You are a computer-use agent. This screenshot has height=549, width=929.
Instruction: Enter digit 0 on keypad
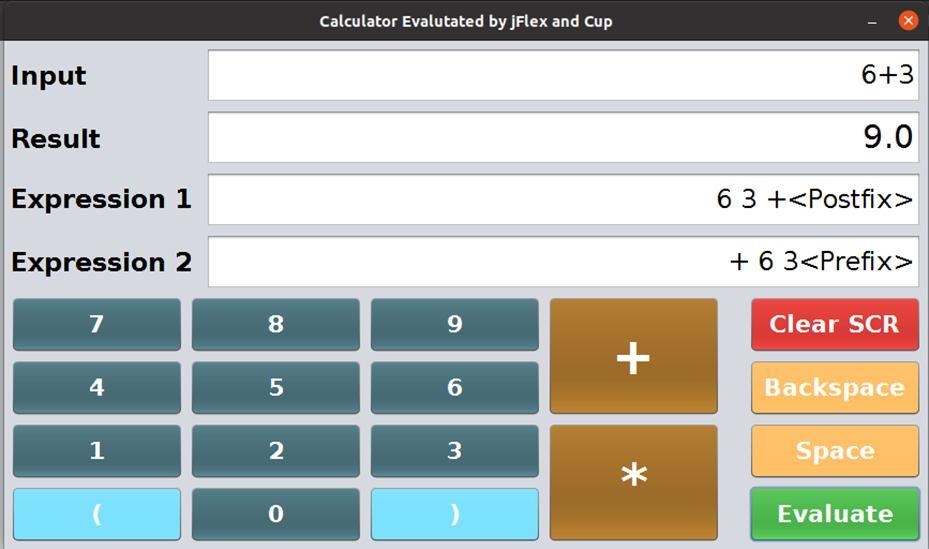[276, 513]
